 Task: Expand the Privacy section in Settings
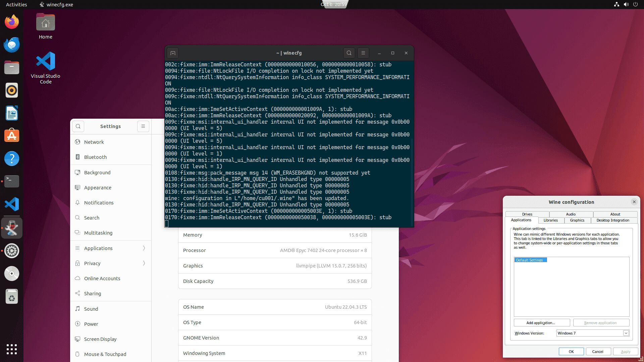coord(111,263)
